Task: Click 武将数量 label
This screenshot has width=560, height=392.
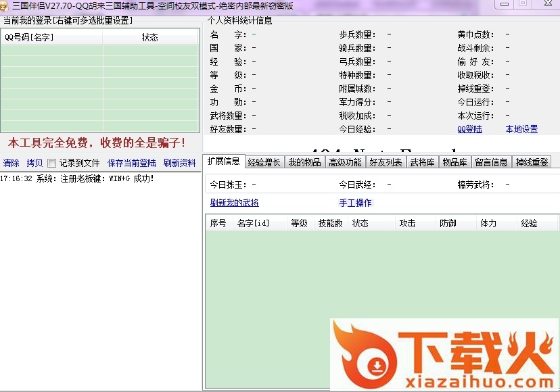Action: pyautogui.click(x=228, y=116)
